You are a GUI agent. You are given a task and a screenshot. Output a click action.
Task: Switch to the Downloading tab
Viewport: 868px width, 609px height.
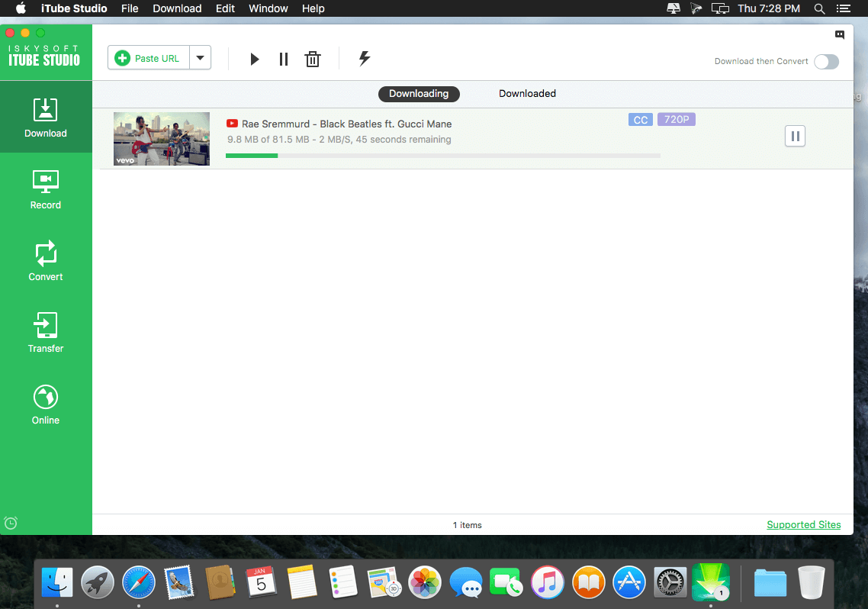click(x=419, y=94)
